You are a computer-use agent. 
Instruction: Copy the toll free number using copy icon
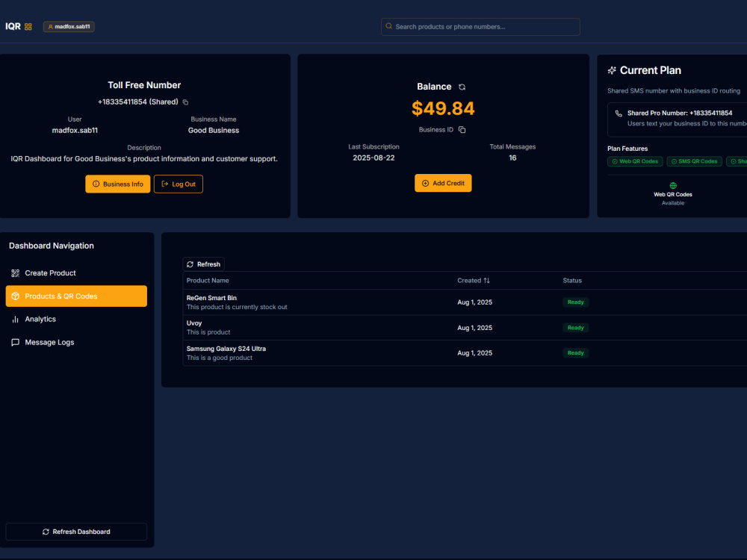pos(185,102)
